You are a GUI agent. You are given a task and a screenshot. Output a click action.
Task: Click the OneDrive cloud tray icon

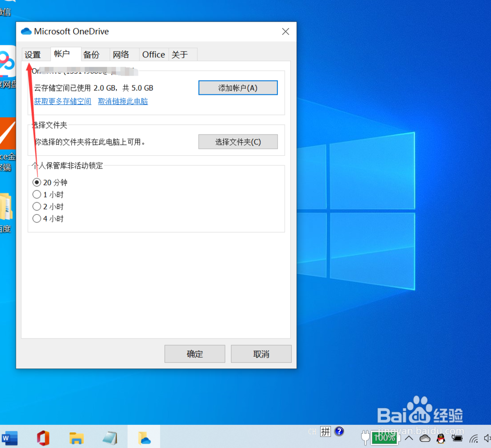(x=425, y=438)
